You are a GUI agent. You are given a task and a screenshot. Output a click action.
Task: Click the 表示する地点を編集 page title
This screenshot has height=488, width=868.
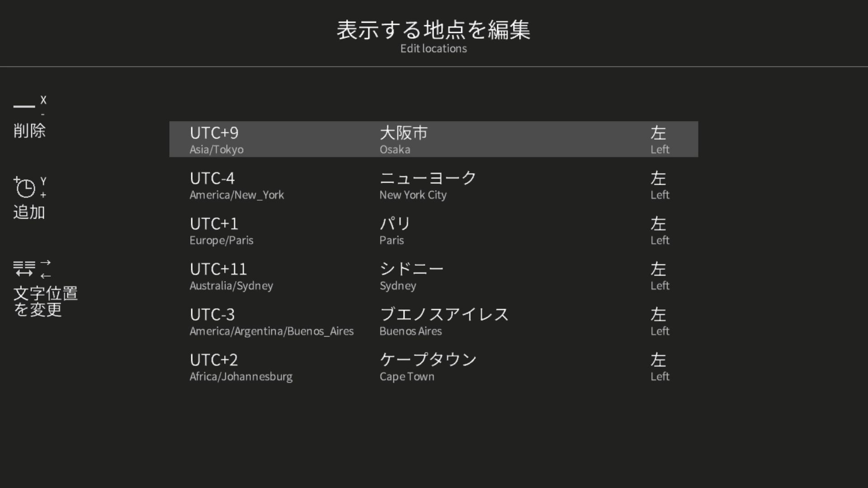coord(434,30)
